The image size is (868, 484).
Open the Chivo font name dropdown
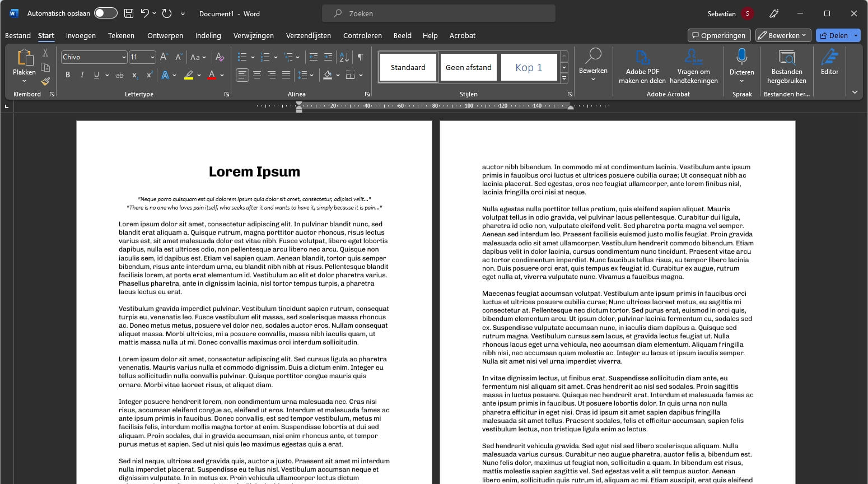pos(124,57)
